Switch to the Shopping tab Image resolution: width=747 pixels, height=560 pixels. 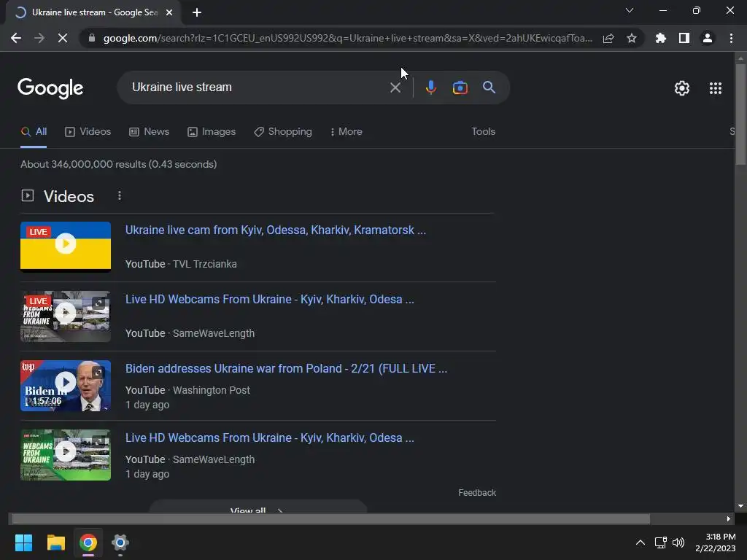click(283, 132)
